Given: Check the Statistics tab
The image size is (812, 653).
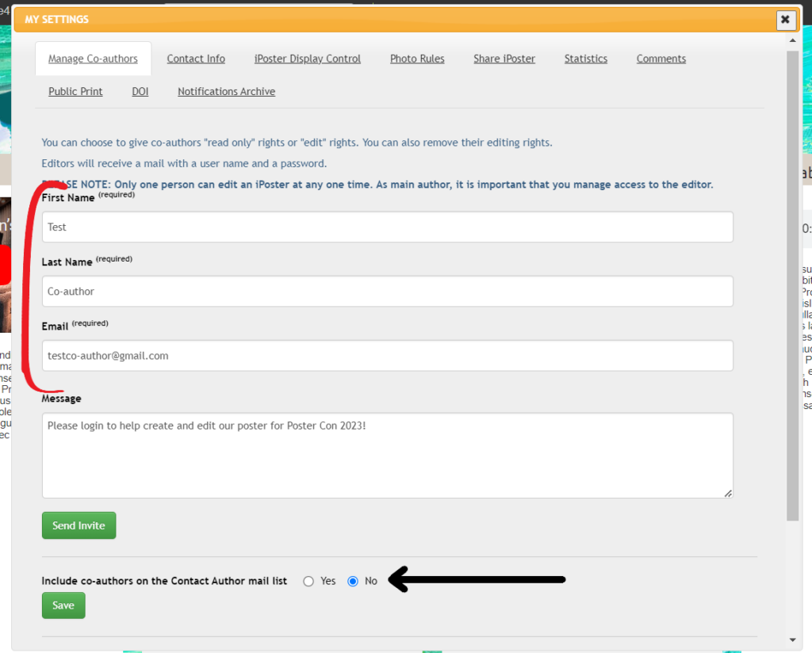Looking at the screenshot, I should pos(585,58).
